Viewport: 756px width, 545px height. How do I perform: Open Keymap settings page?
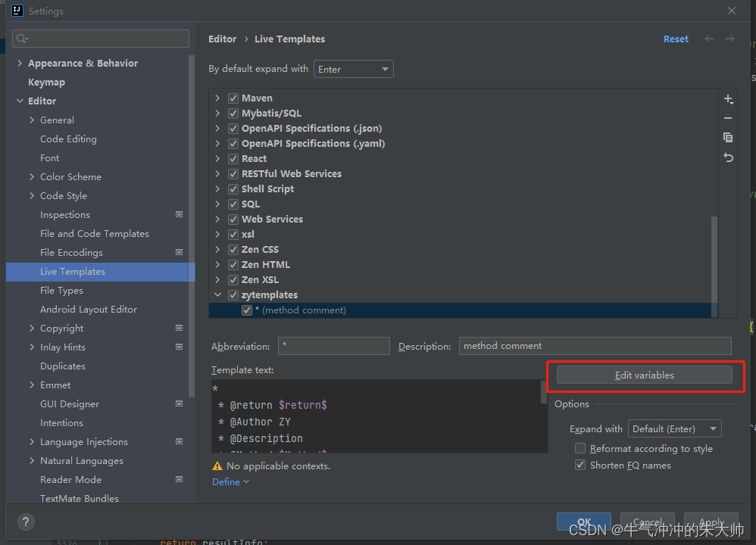point(46,83)
